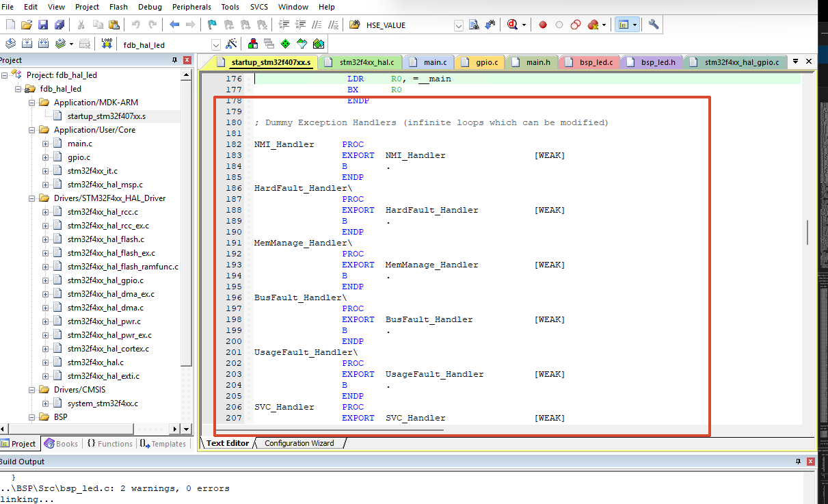The width and height of the screenshot is (828, 504).
Task: Open File Extensions, Books and Environment icon
Action: tap(253, 44)
